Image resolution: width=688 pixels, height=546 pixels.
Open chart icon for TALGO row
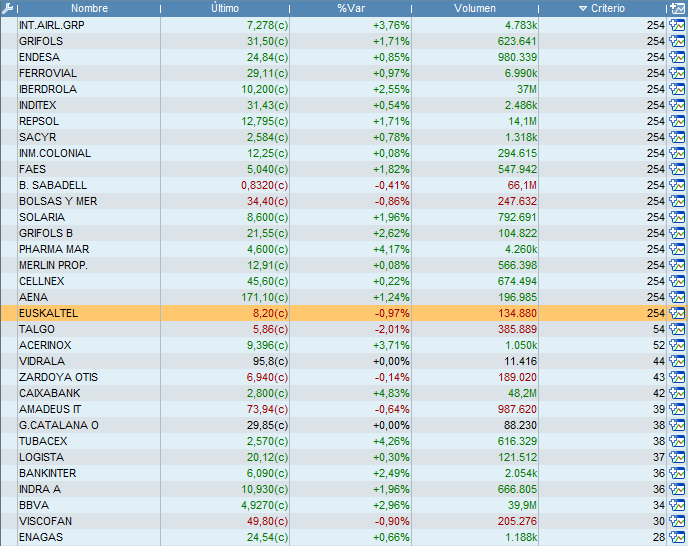677,329
